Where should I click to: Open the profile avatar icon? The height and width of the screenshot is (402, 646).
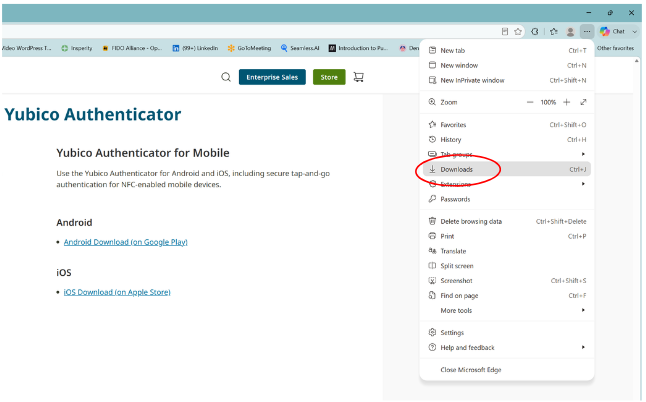click(570, 31)
